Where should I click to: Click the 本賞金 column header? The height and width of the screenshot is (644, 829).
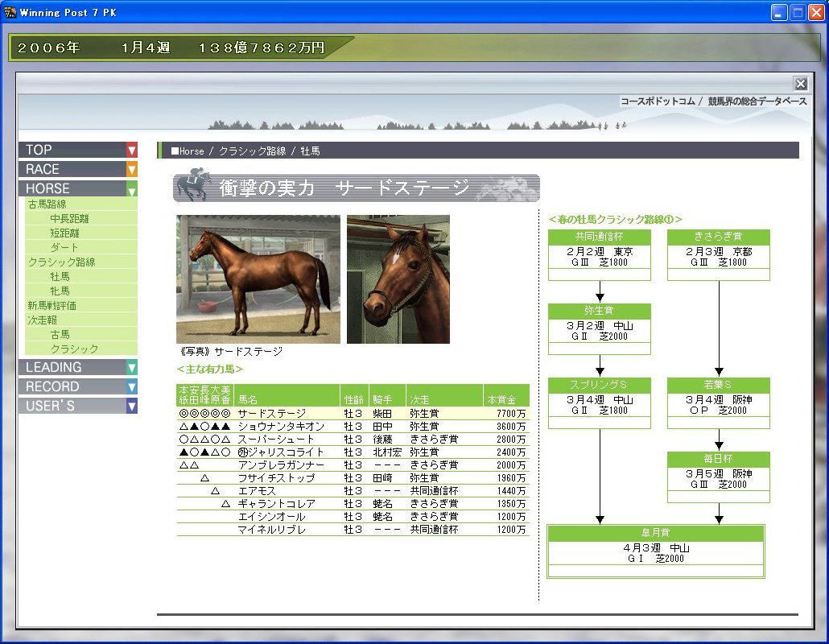506,395
